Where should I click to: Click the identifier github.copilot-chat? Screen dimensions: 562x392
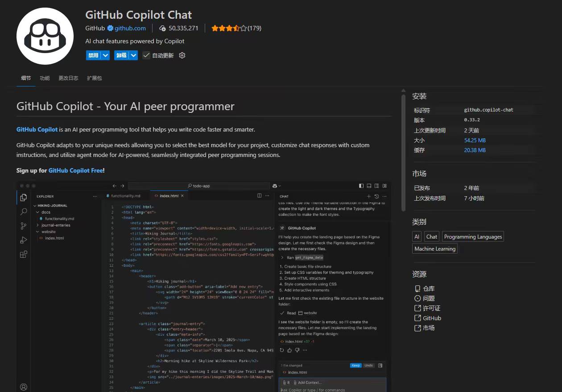point(489,110)
